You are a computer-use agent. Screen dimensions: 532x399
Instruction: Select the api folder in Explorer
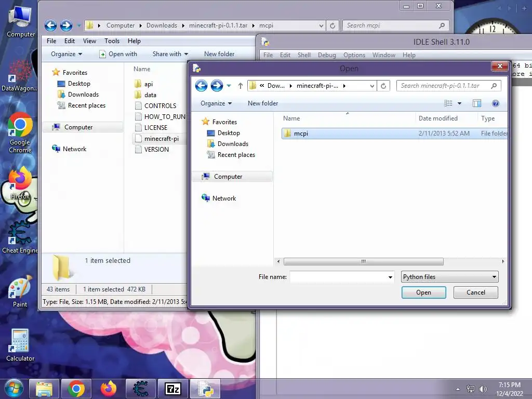pos(144,84)
